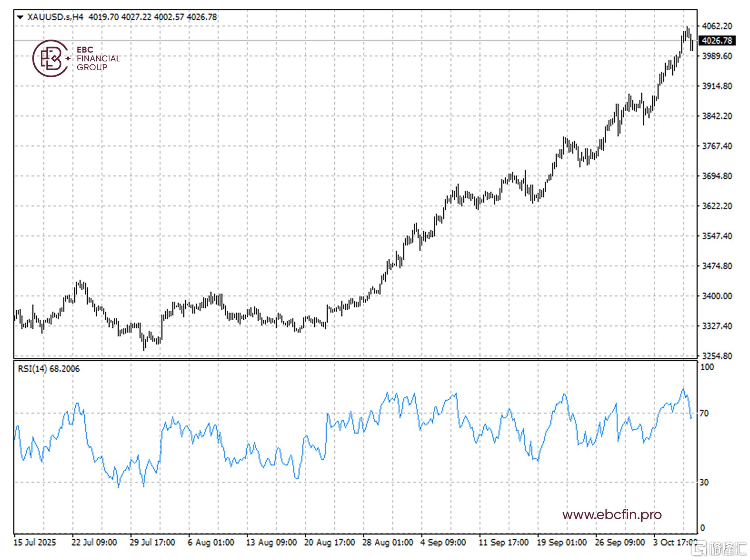750x560 pixels.
Task: Click the RSI 70 level label
Action: coord(704,414)
